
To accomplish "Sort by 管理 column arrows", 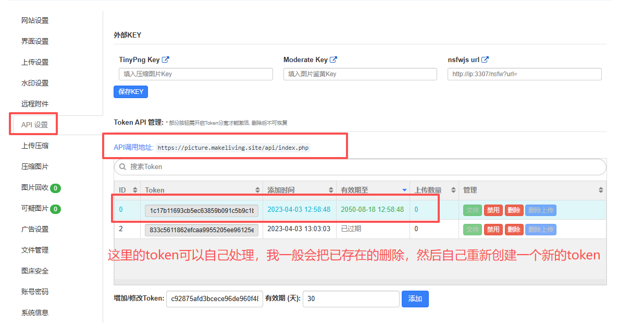I will (x=601, y=190).
